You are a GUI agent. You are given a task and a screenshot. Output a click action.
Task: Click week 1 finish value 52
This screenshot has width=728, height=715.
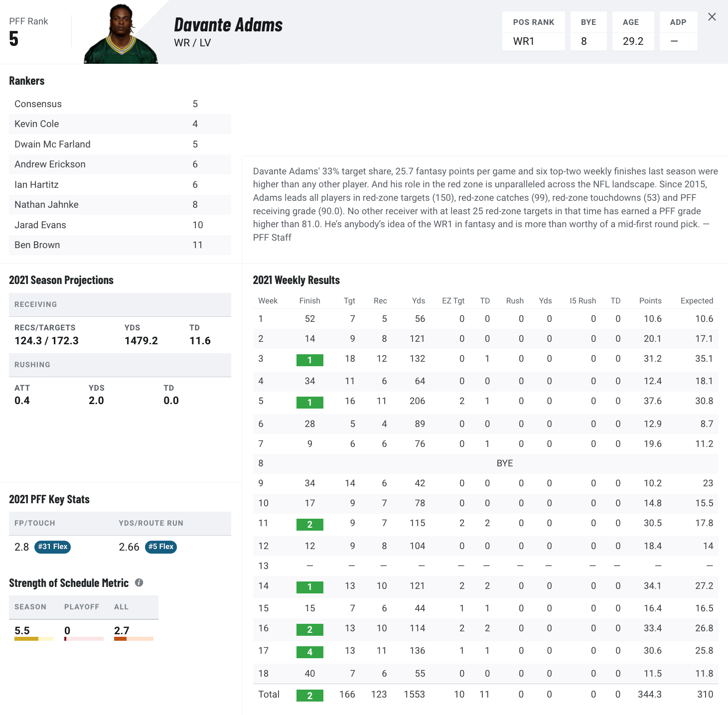coord(310,319)
